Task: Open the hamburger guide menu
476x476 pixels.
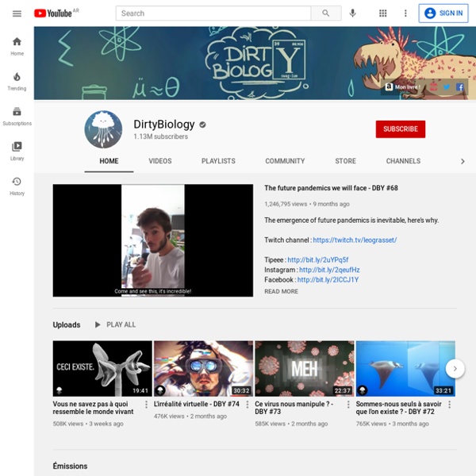Action: pyautogui.click(x=17, y=13)
